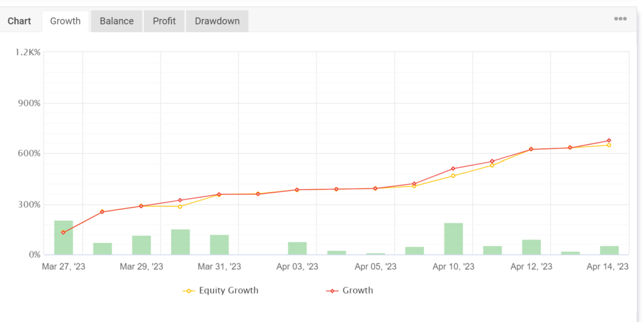Switch to the Balance tab
644x322 pixels.
click(x=116, y=21)
